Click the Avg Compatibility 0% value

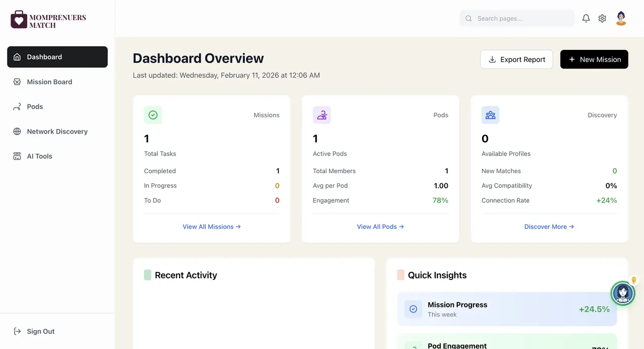click(611, 186)
